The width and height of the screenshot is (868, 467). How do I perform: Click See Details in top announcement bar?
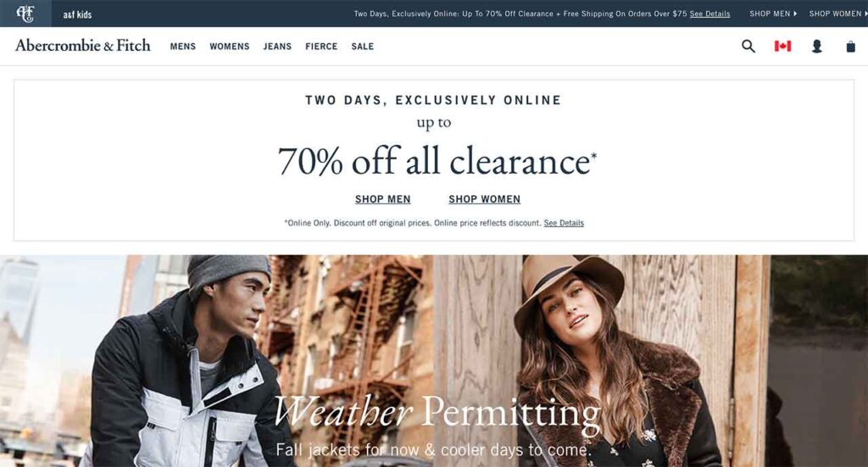pos(709,14)
